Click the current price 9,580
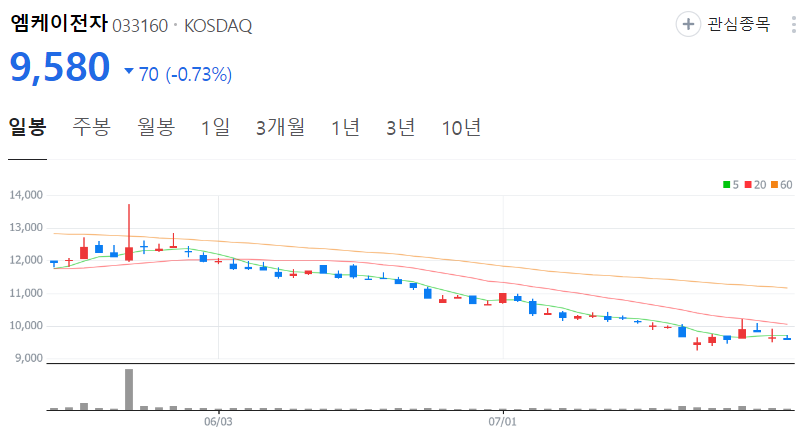802x427 pixels. point(60,68)
